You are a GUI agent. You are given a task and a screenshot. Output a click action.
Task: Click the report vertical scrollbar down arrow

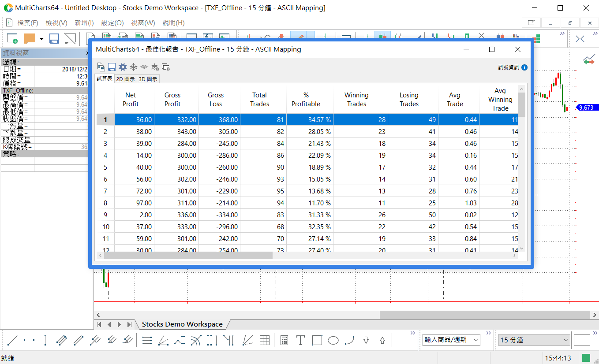pyautogui.click(x=522, y=249)
